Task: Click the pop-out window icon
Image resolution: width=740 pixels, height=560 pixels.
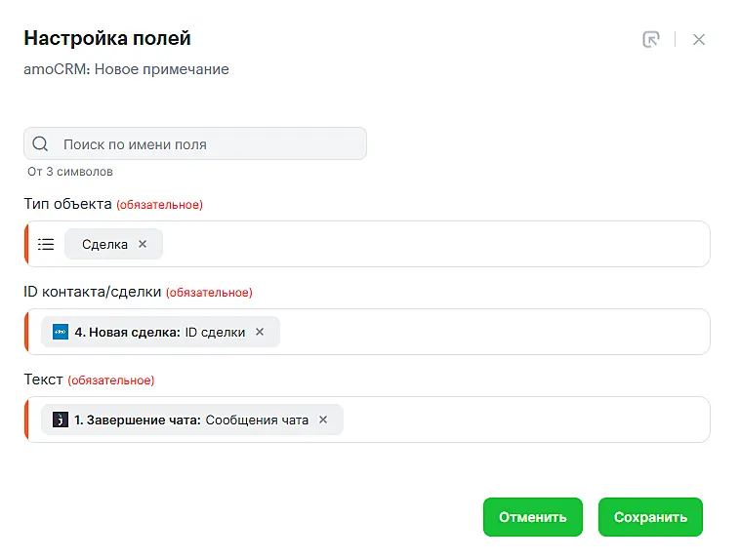Action: 651,40
